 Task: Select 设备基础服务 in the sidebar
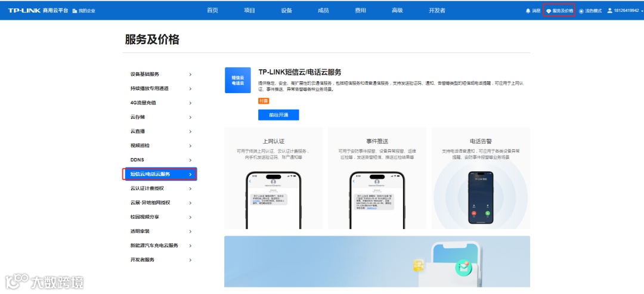(x=160, y=75)
